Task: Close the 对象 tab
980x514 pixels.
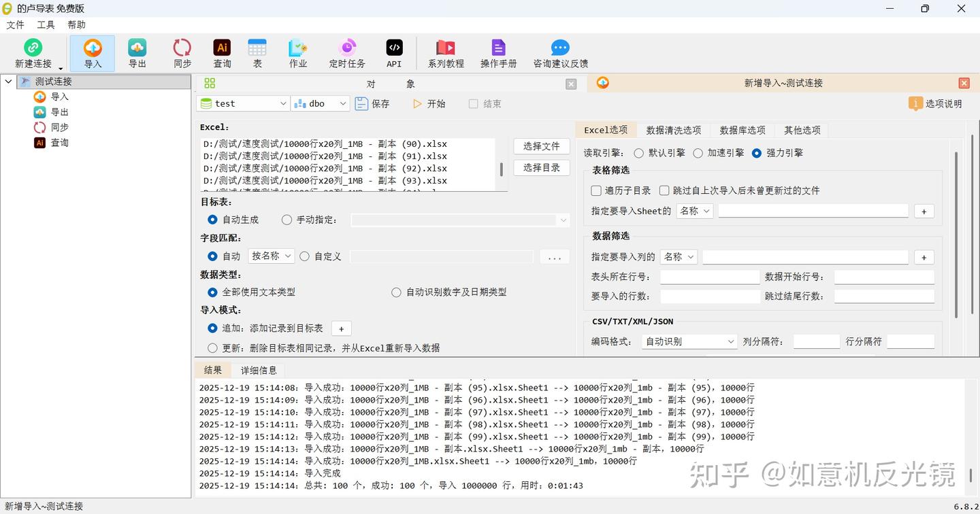Action: [x=571, y=84]
